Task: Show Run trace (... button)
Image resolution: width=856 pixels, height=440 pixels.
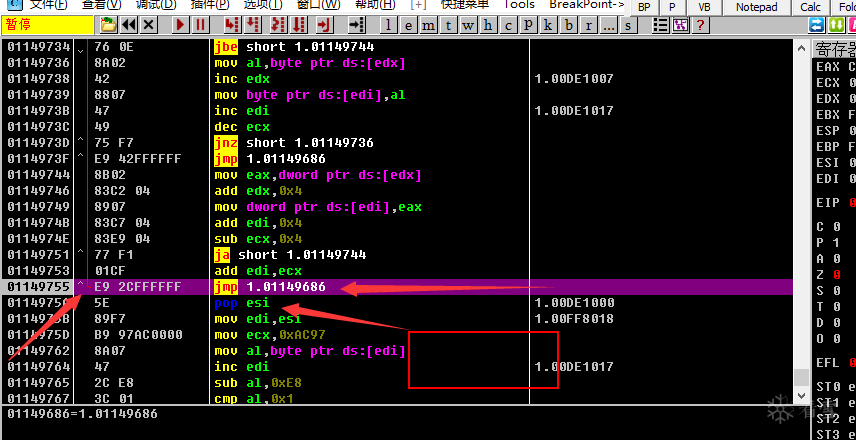Action: [x=608, y=25]
